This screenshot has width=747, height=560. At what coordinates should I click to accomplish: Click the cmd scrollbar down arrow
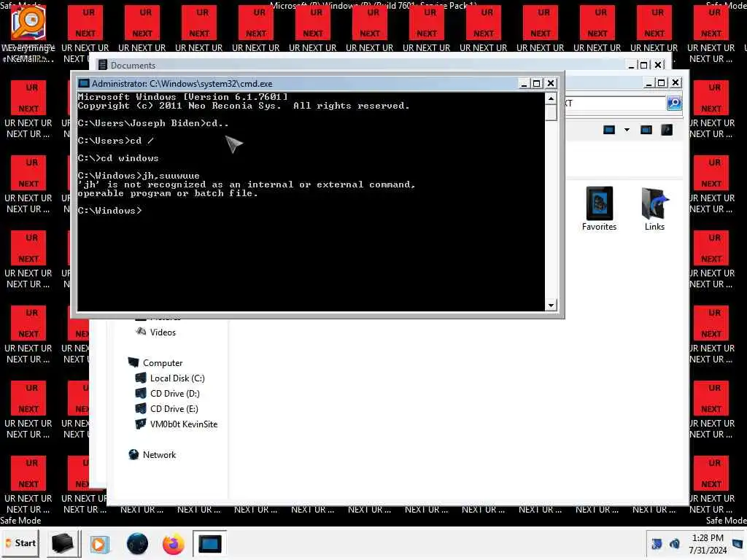tap(551, 306)
